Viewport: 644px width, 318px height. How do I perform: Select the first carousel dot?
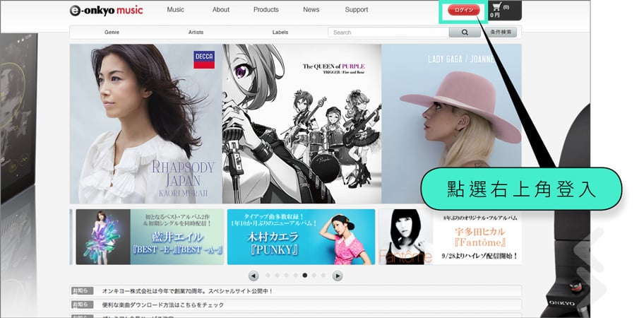pos(268,276)
